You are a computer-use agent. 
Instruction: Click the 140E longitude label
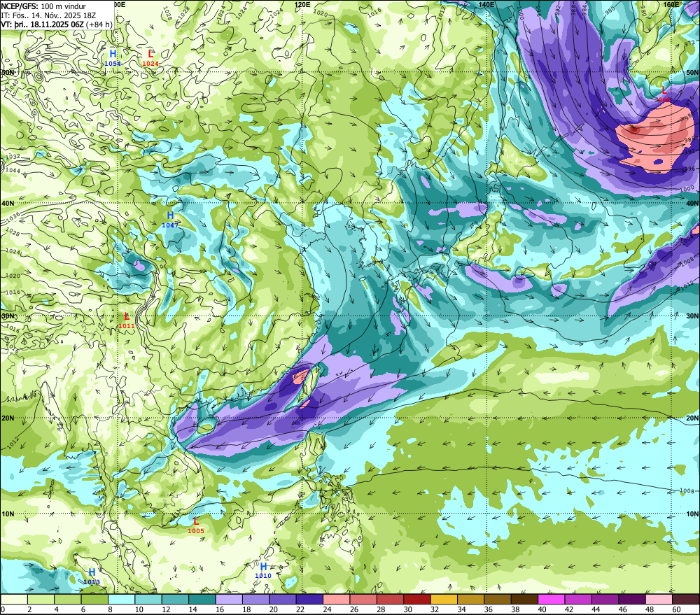(x=486, y=4)
